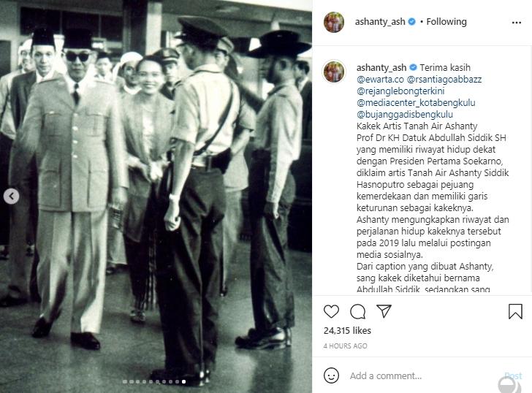
Task: Click ashanty_ash profile picture in header
Action: coord(334,22)
